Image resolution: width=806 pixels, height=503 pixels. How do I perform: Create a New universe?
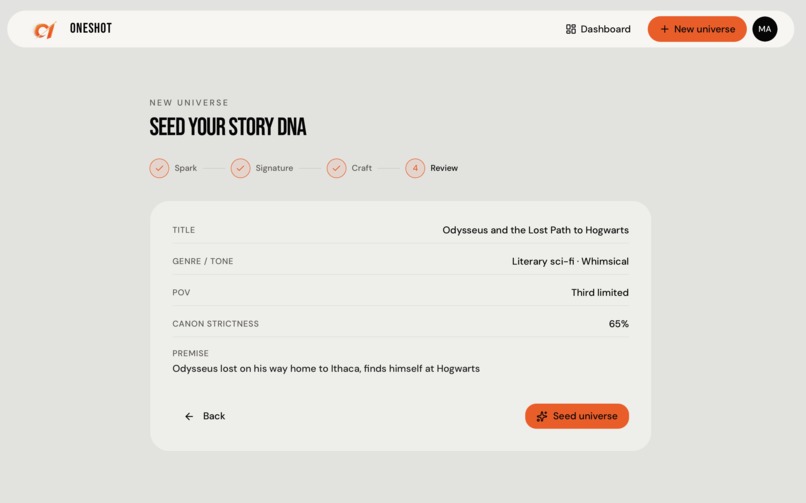point(697,29)
